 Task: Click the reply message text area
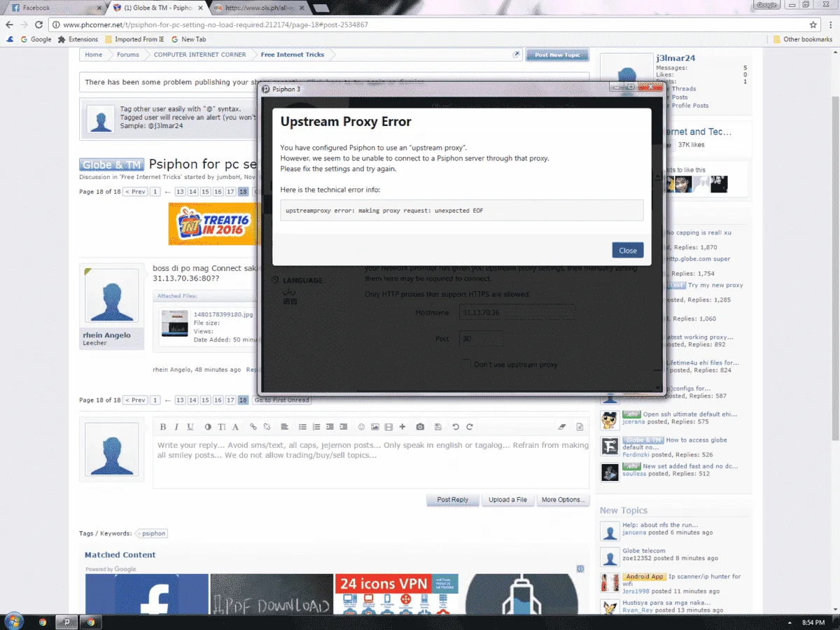371,461
